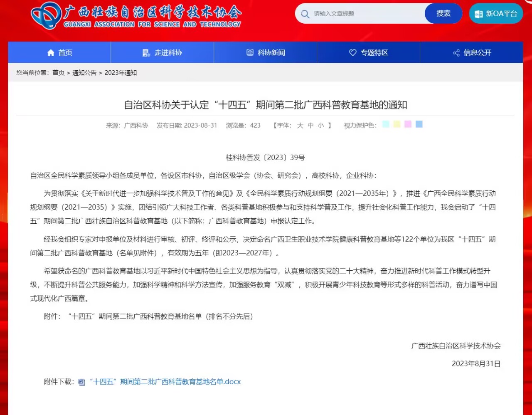Viewport: 532px width, 415px height.
Task: Click the 新OA平台 Outlook-style icon
Action: click(479, 14)
